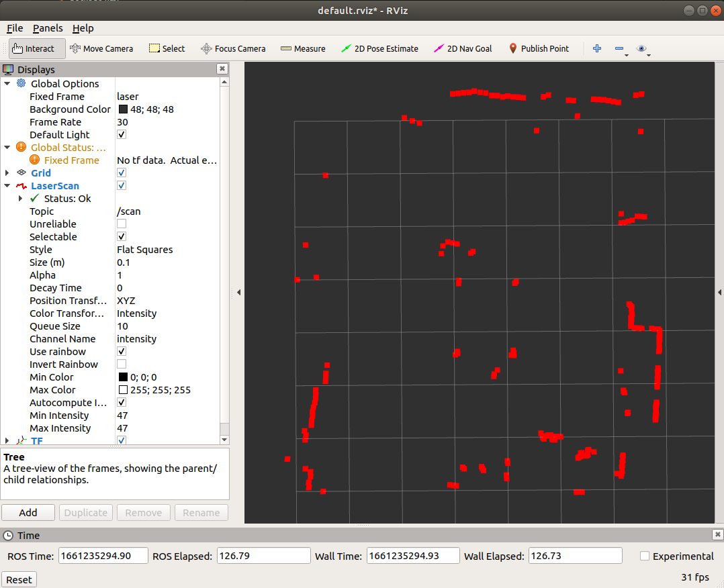Screen dimensions: 724x588
Task: Activate the Publish Point tool
Action: pos(538,48)
